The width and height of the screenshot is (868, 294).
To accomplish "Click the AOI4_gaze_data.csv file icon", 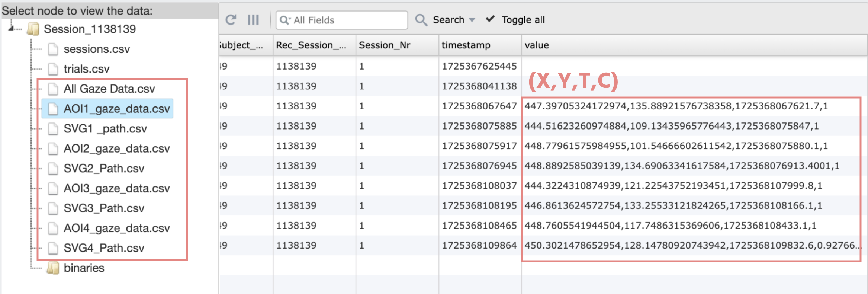I will click(x=53, y=228).
